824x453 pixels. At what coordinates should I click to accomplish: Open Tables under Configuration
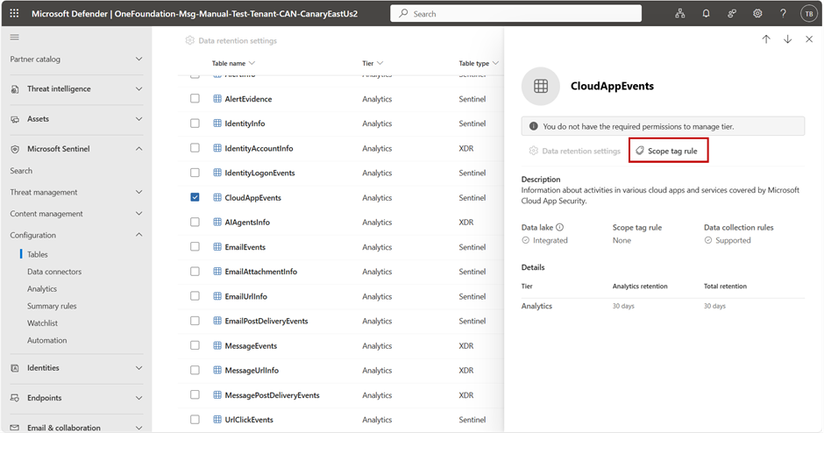point(37,254)
